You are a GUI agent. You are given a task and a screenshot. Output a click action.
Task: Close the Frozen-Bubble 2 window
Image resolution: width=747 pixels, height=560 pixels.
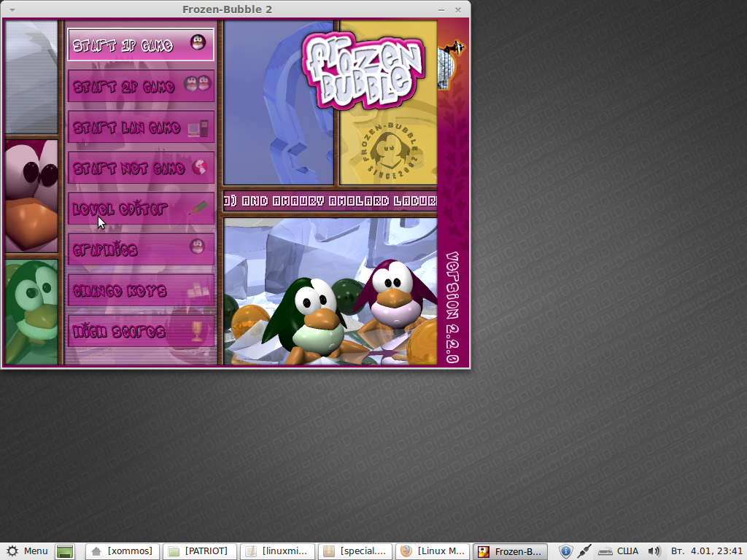coord(458,9)
